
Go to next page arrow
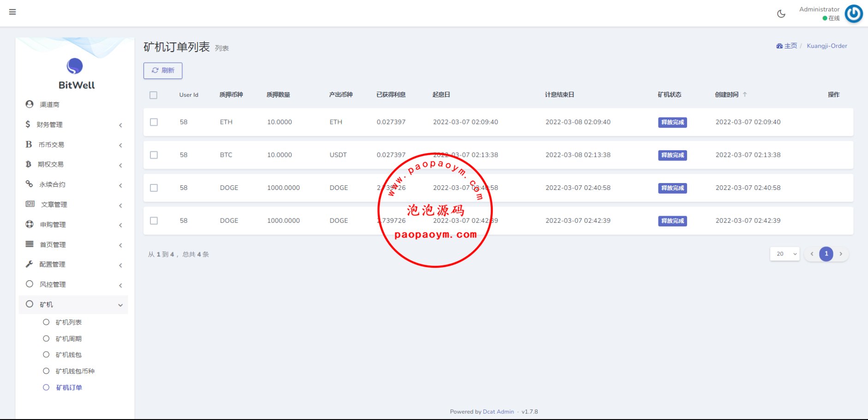841,254
